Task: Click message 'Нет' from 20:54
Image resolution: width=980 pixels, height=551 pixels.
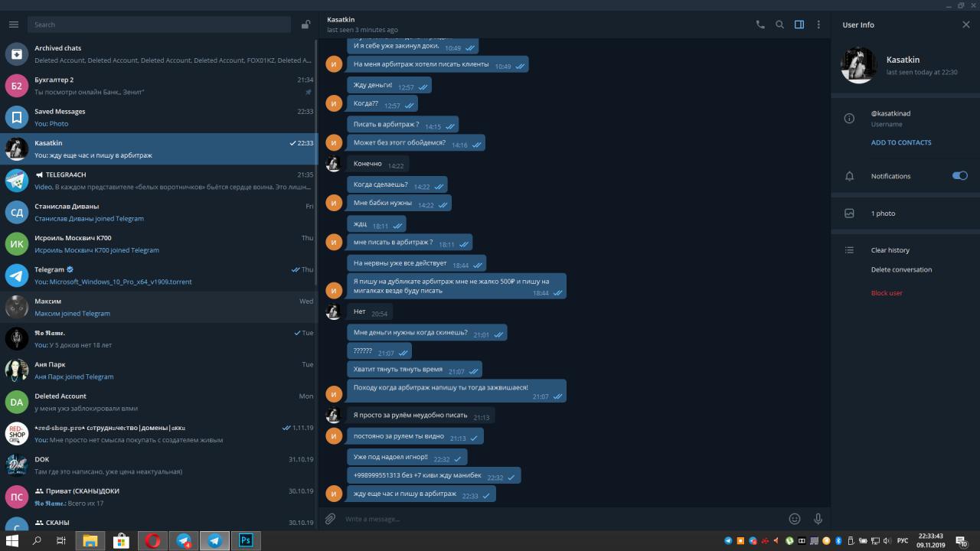Action: point(370,312)
